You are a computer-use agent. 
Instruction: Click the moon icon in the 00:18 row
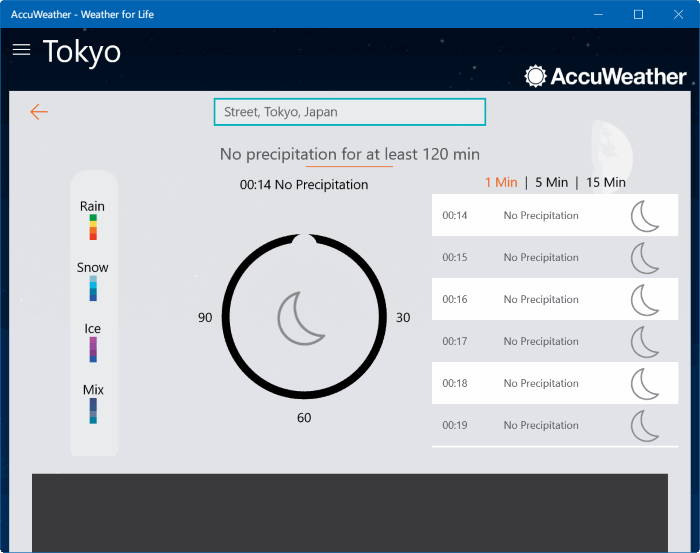click(645, 383)
